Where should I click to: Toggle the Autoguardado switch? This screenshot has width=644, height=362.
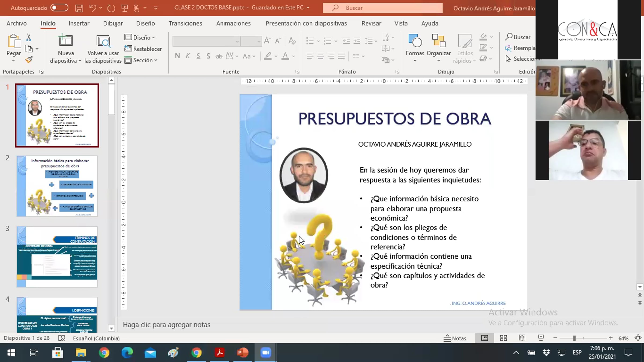[59, 8]
